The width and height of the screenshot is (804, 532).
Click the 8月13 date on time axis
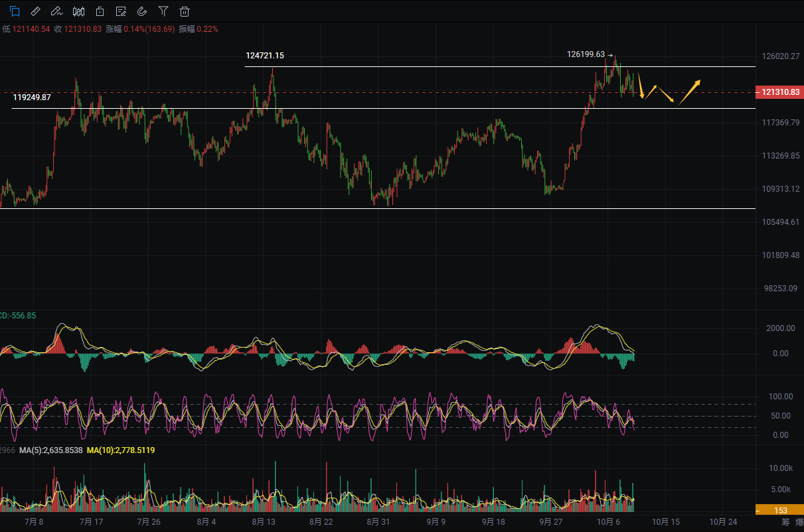[264, 522]
